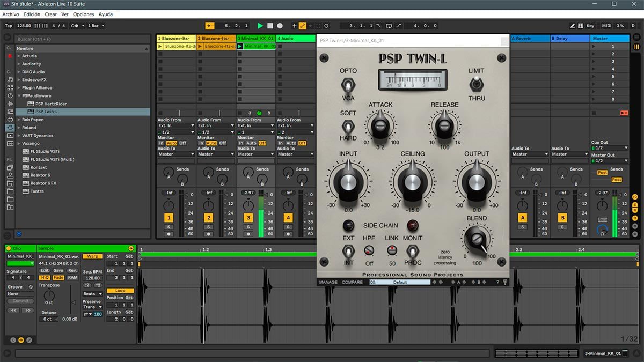Flip the OPTO/VCA toggle switch

point(348,85)
